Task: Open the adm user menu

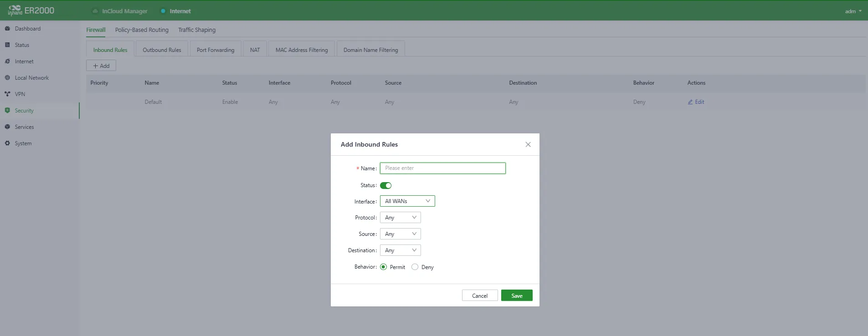Action: click(853, 11)
